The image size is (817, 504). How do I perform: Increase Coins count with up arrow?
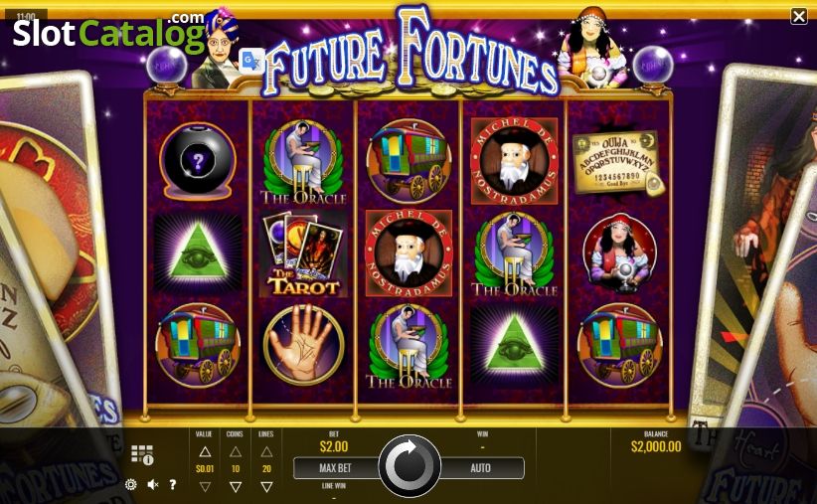pos(236,452)
